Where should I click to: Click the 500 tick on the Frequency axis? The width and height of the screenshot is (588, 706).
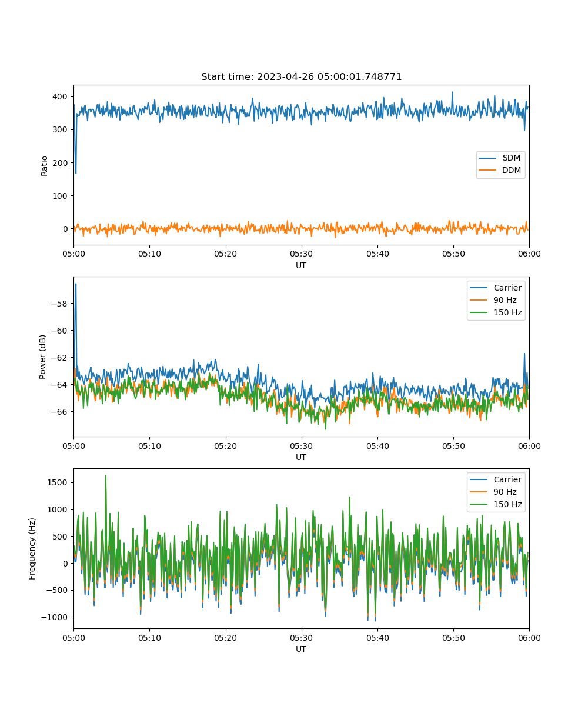tap(61, 536)
